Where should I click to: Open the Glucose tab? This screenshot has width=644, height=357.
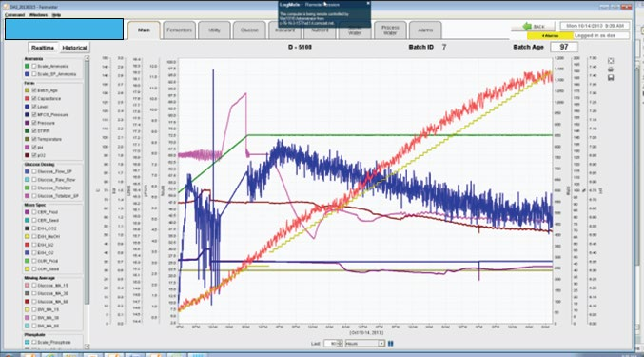click(x=249, y=30)
